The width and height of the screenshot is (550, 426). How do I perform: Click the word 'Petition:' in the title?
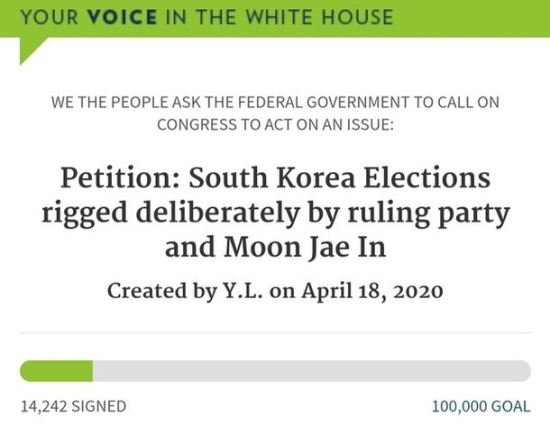[120, 178]
